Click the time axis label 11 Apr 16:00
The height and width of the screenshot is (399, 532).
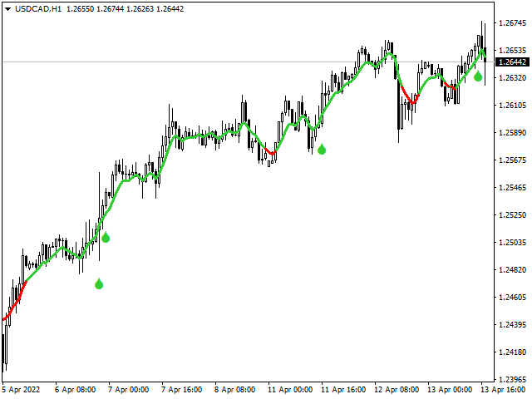point(343,390)
